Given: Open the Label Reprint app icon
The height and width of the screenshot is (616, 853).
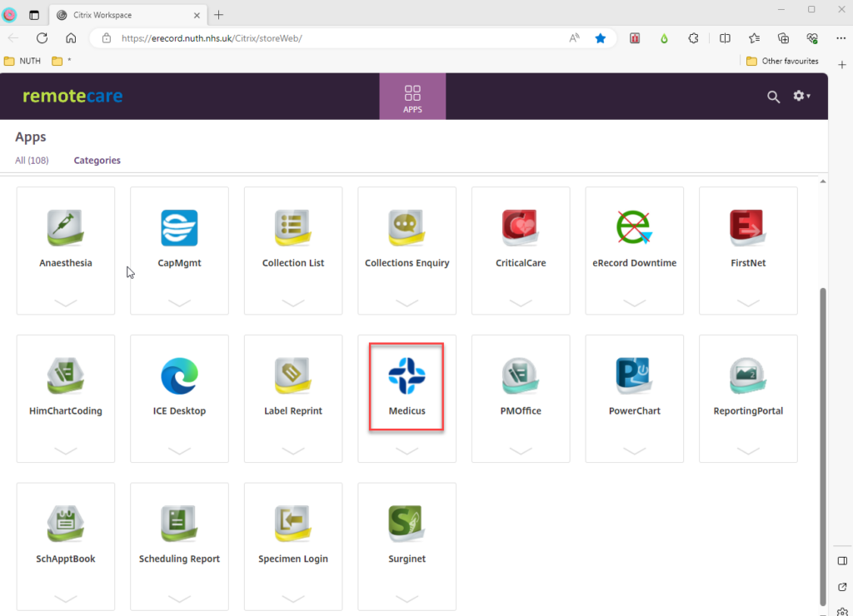Looking at the screenshot, I should 293,375.
